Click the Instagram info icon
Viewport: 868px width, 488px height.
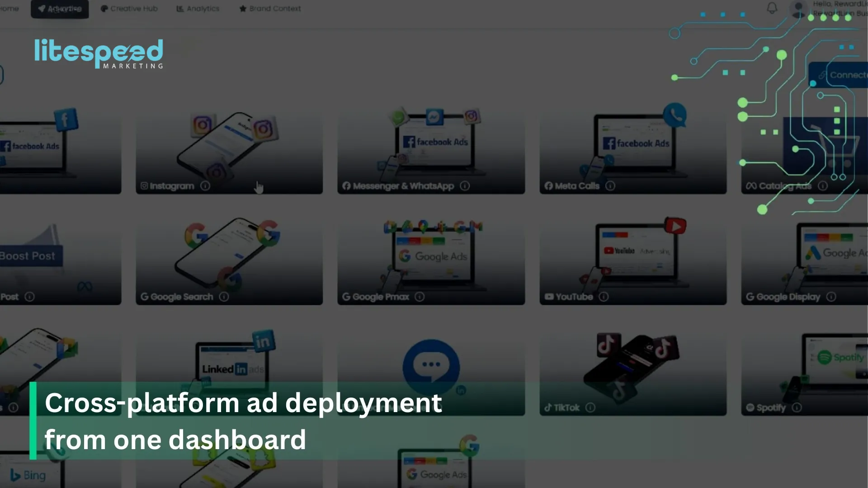point(205,186)
